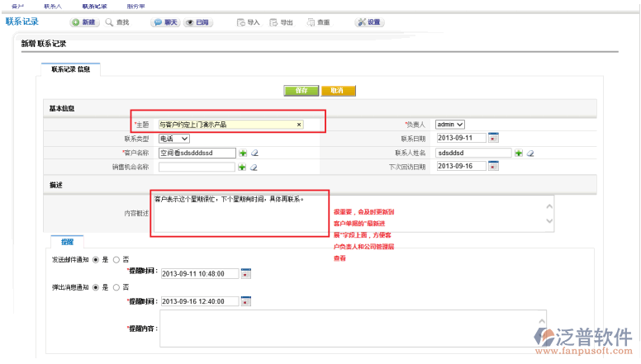This screenshot has height=364, width=641.
Task: Click the orange 取消 button
Action: pos(338,90)
